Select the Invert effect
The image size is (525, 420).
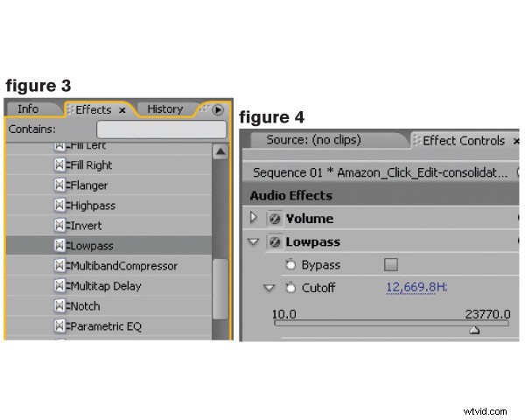pos(108,226)
